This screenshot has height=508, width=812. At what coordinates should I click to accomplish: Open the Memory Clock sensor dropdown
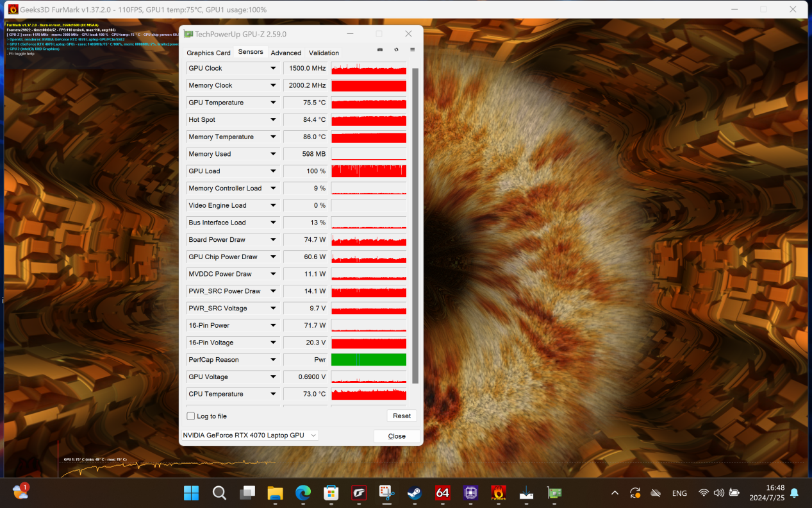coord(274,85)
